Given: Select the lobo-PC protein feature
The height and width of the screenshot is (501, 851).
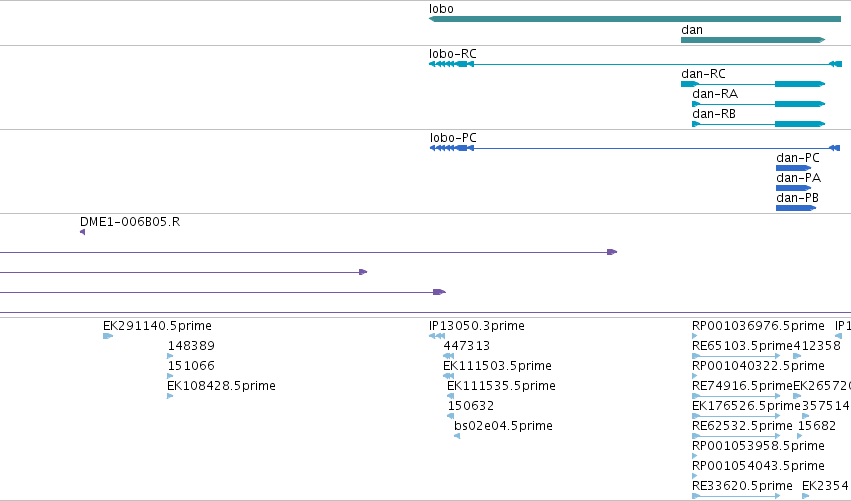Looking at the screenshot, I should (635, 148).
